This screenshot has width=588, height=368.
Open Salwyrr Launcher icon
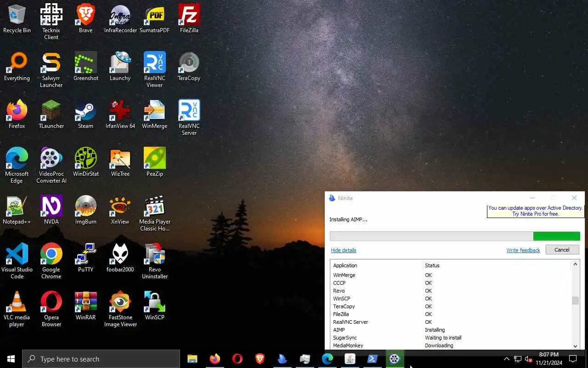[x=51, y=70]
